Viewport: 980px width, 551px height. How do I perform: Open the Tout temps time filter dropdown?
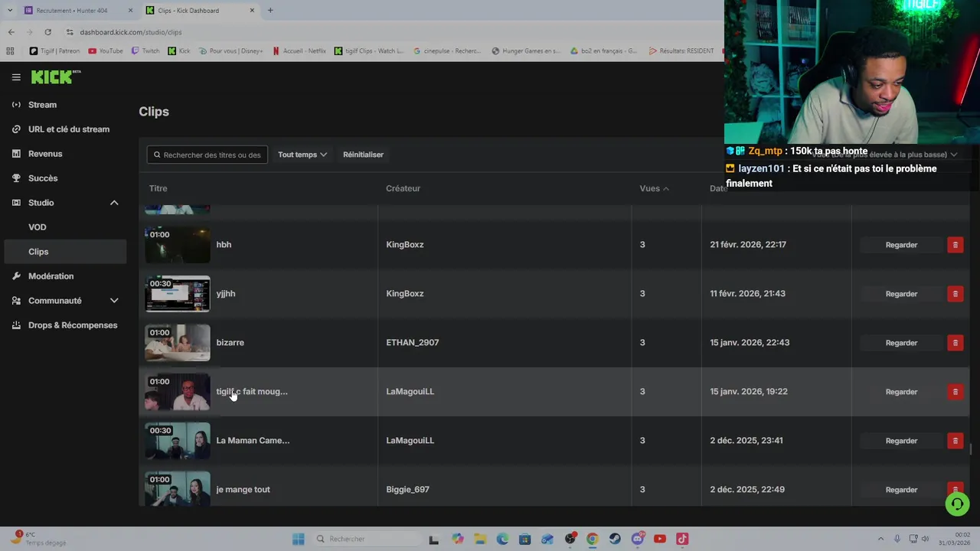(302, 155)
